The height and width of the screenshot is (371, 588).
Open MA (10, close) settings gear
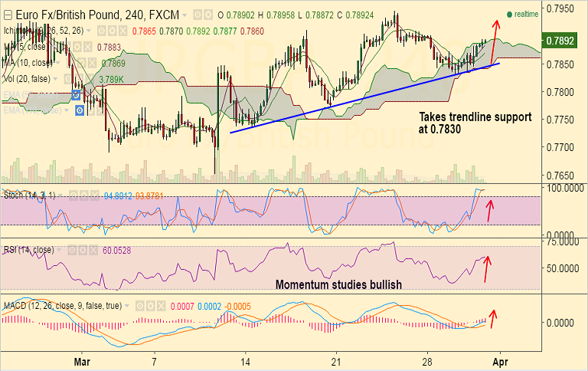(81, 63)
